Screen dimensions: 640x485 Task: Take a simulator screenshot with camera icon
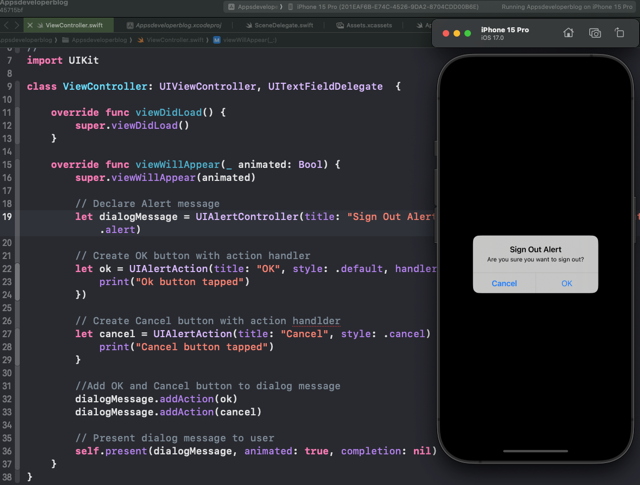tap(595, 33)
